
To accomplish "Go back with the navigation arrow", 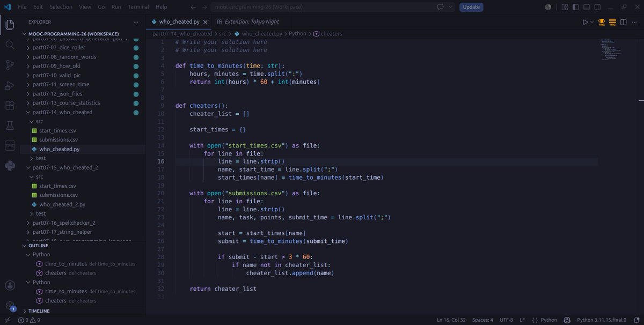I will pos(194,7).
